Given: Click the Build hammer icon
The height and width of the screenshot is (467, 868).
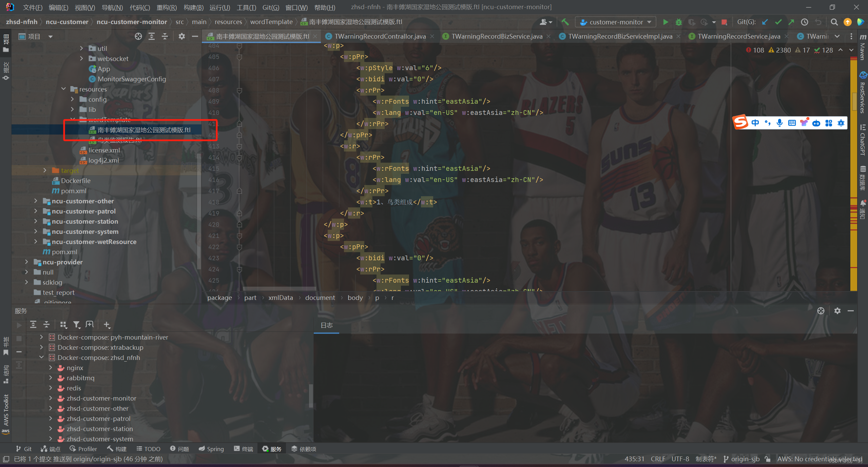Looking at the screenshot, I should point(565,22).
